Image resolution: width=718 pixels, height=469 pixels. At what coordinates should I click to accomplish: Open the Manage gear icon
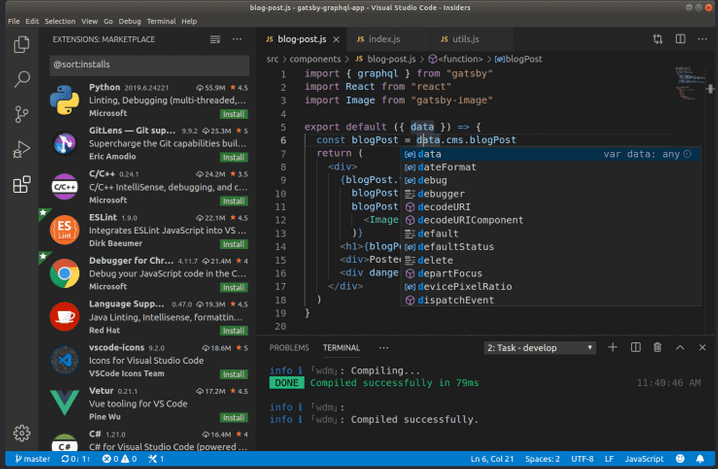point(21,433)
